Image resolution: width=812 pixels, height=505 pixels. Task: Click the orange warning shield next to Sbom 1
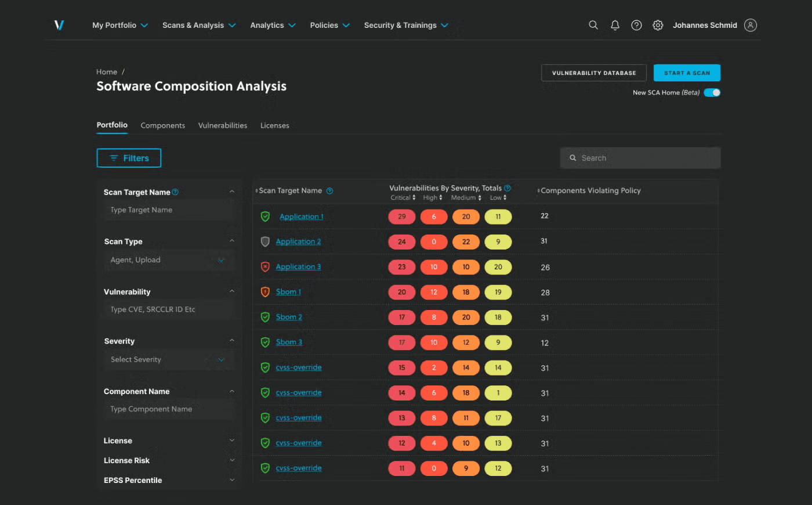click(265, 292)
